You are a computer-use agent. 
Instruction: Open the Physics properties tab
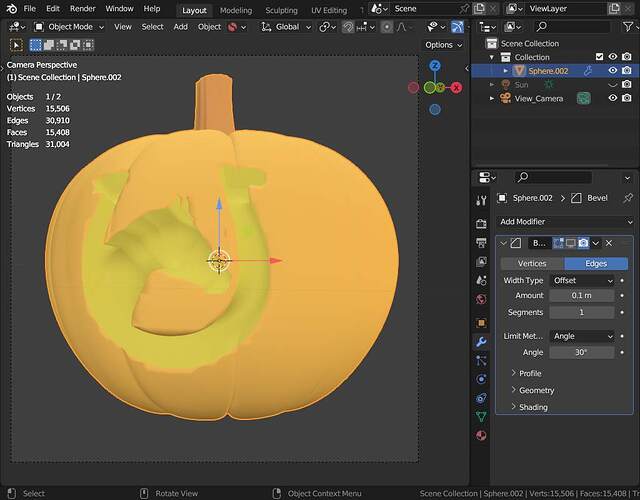coord(481,379)
